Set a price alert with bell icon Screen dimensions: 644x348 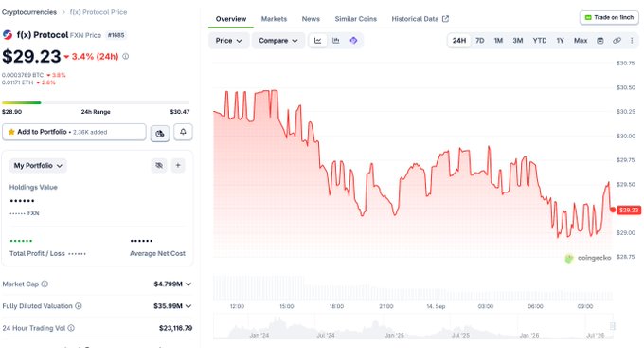(x=183, y=132)
